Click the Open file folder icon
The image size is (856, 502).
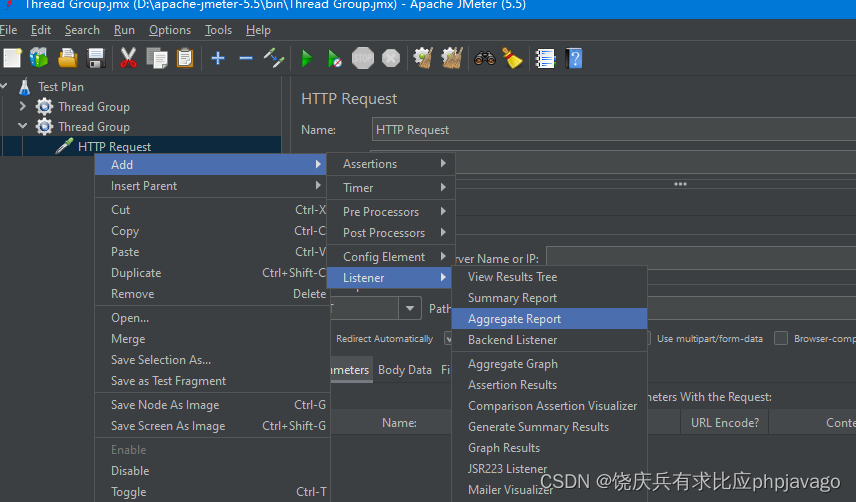click(x=68, y=58)
